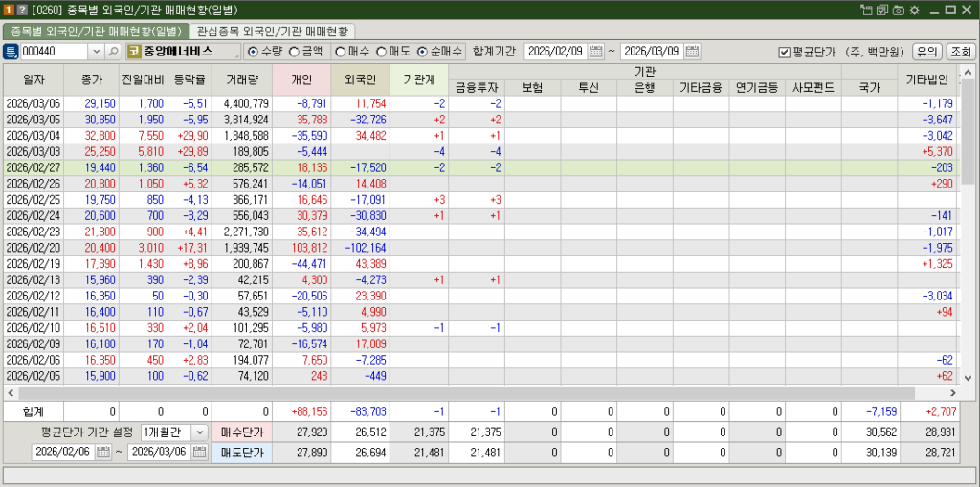This screenshot has height=487, width=980.
Task: Click the 유의 notice button
Action: [x=925, y=51]
